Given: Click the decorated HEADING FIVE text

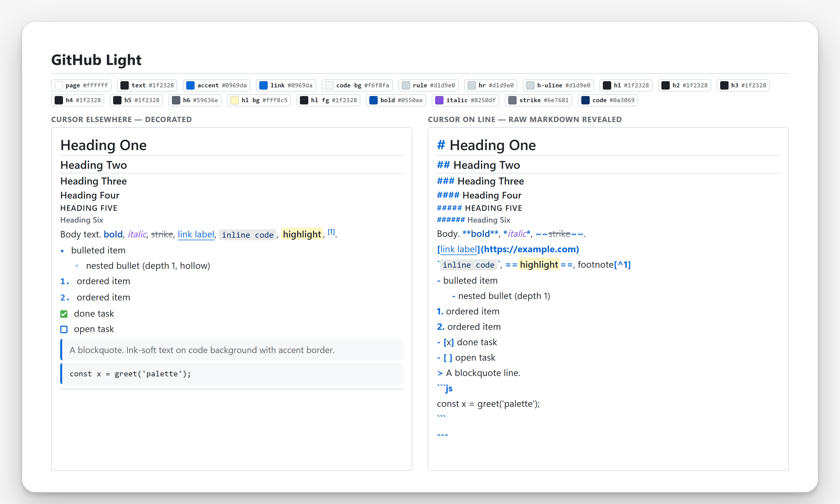Looking at the screenshot, I should point(89,208).
